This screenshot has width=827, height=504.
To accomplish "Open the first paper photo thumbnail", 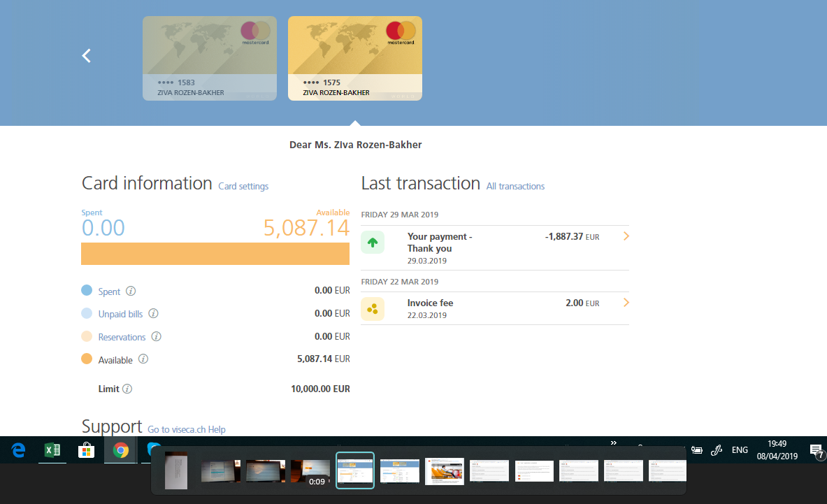I will coord(176,470).
